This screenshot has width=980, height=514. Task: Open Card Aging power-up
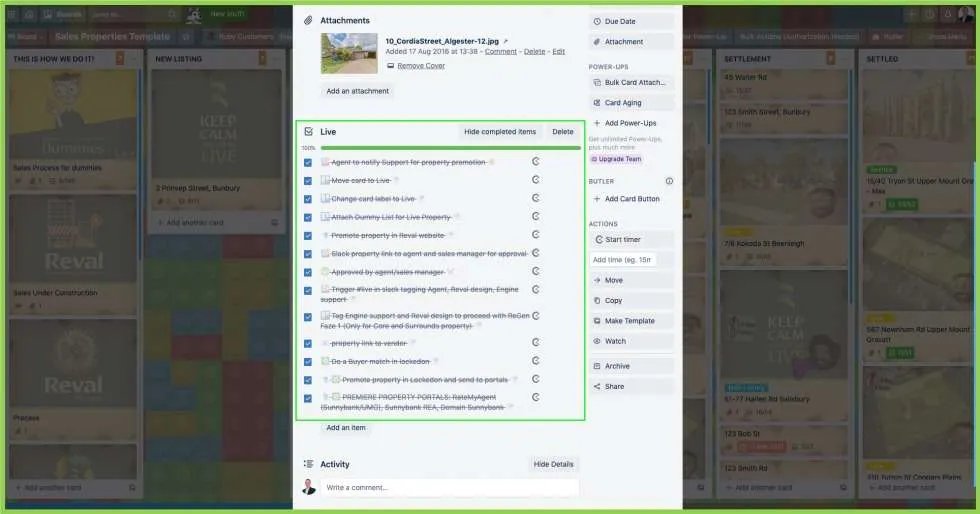[631, 103]
